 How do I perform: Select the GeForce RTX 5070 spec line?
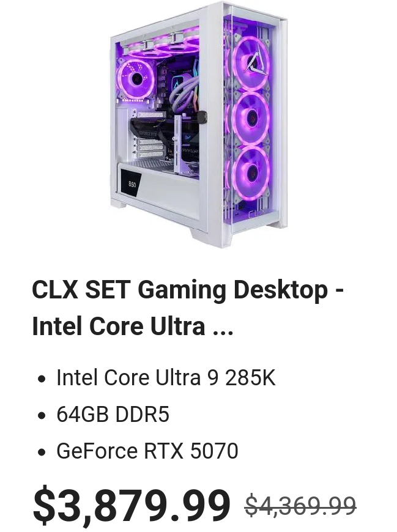click(x=147, y=451)
